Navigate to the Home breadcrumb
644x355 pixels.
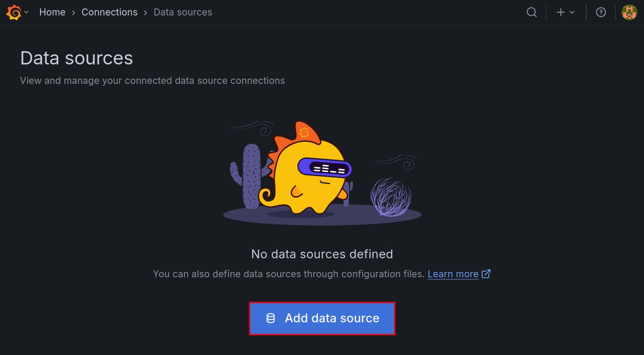[52, 12]
